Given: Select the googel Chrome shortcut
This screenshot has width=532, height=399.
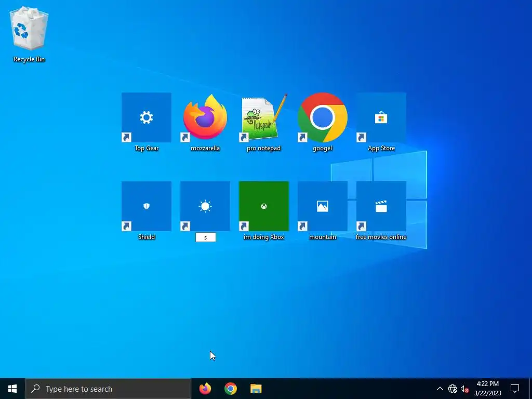Looking at the screenshot, I should click(x=322, y=117).
